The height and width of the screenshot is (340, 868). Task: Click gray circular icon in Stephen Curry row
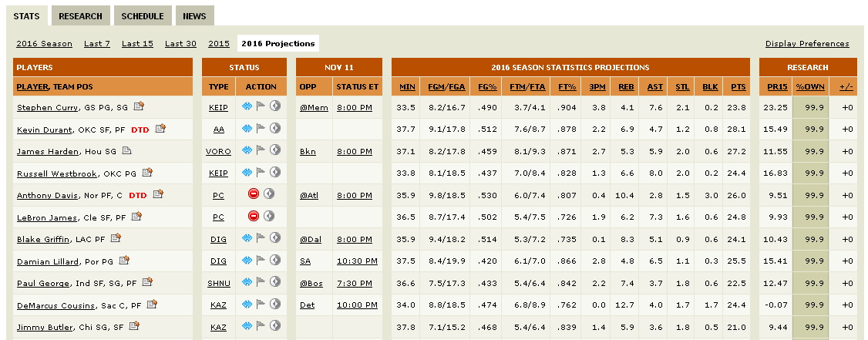[x=275, y=106]
